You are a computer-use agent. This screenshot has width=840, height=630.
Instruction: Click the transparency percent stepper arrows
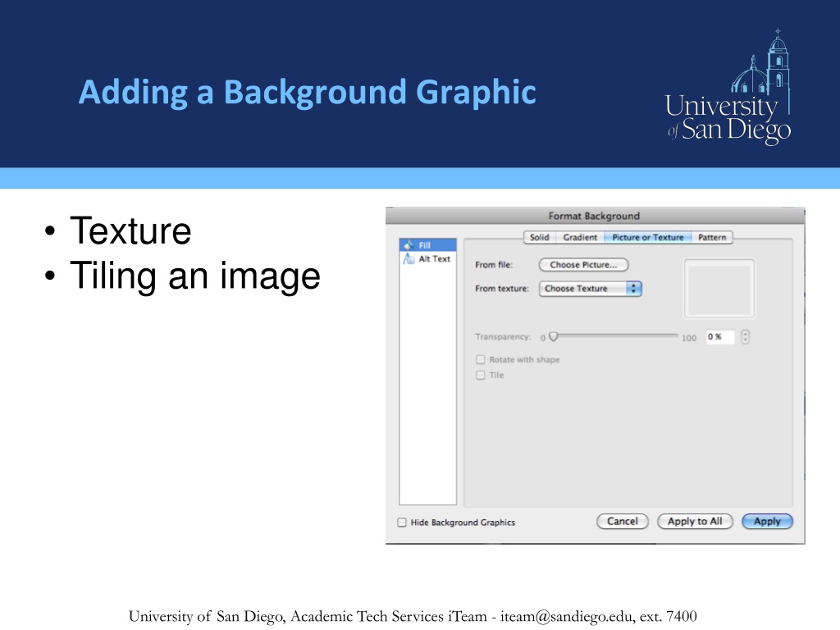pos(745,337)
